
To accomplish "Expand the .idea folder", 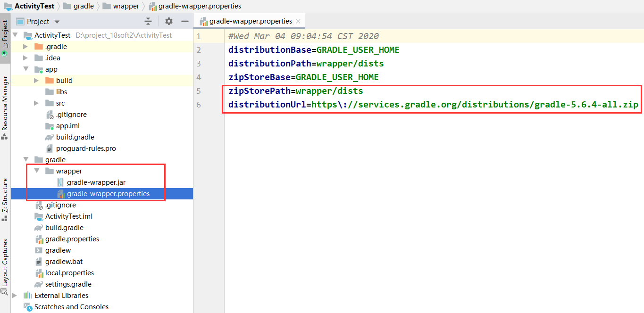I will pyautogui.click(x=25, y=58).
